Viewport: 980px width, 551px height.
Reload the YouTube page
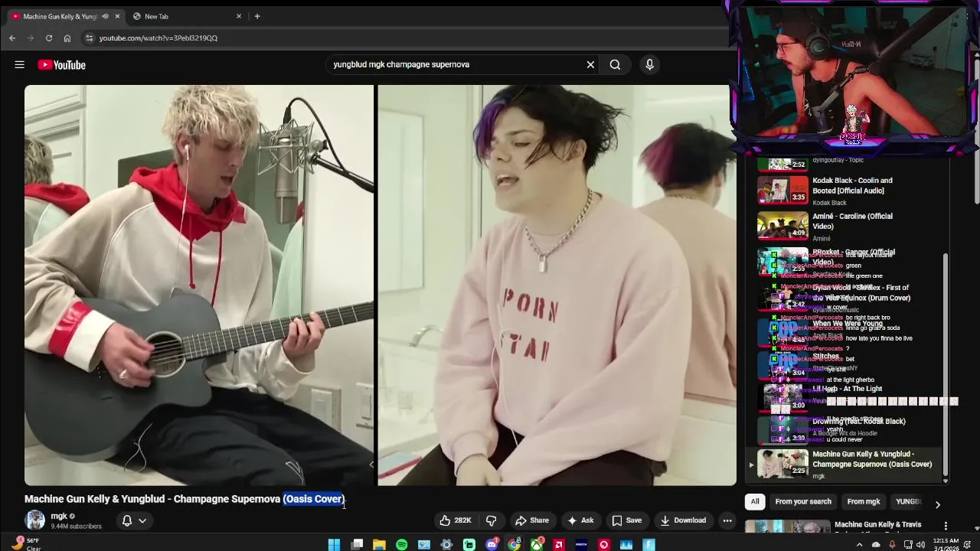[x=49, y=37]
